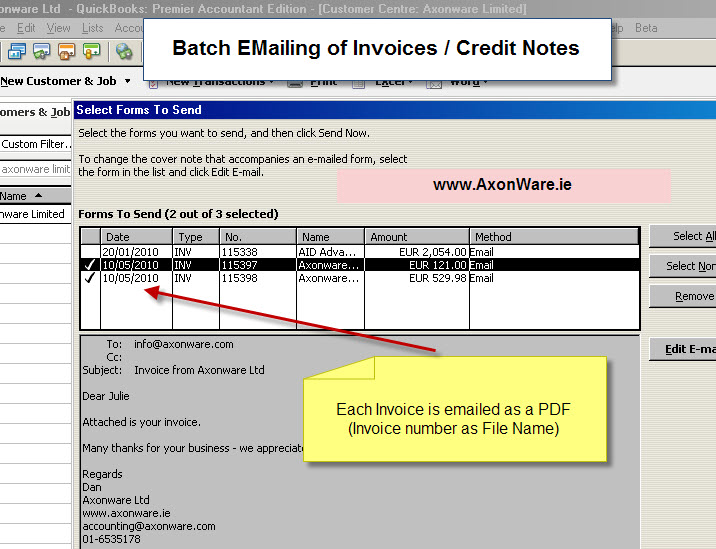Select the EUR 121.00 amount cell

(x=417, y=265)
